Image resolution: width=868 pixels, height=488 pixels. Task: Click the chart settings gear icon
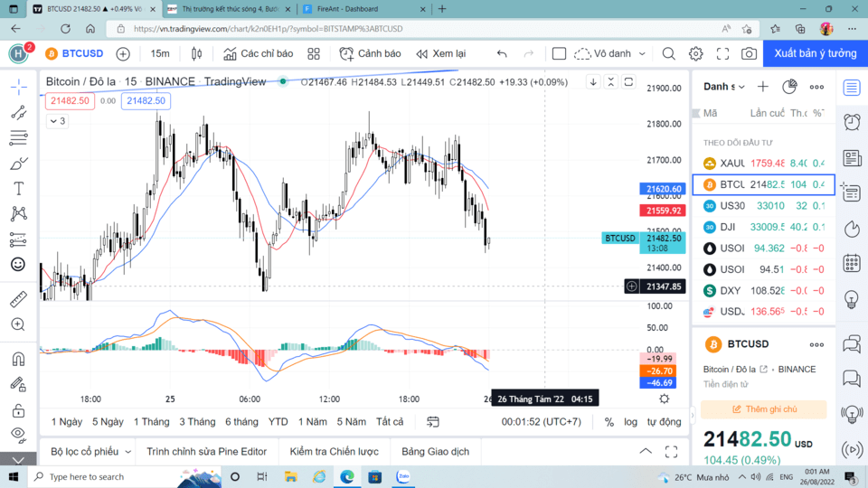click(695, 54)
